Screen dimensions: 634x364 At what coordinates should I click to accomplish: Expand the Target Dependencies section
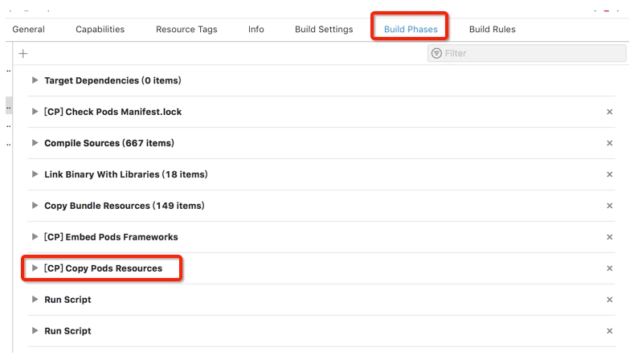pyautogui.click(x=35, y=80)
